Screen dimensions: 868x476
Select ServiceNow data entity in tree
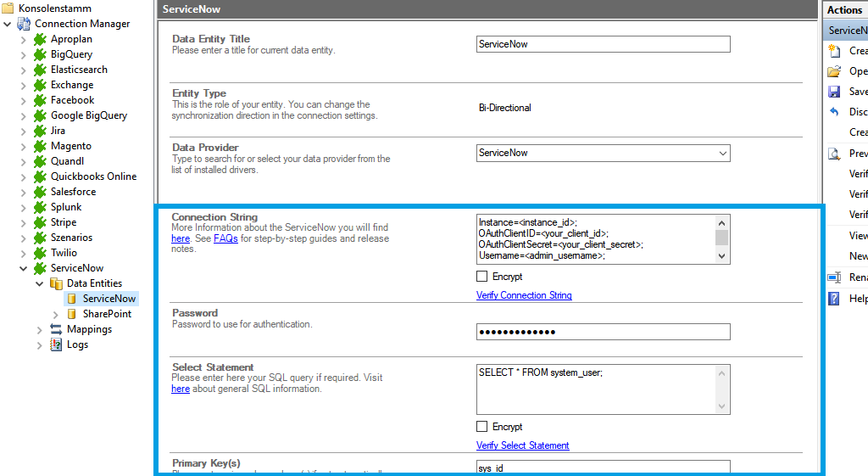(x=108, y=299)
